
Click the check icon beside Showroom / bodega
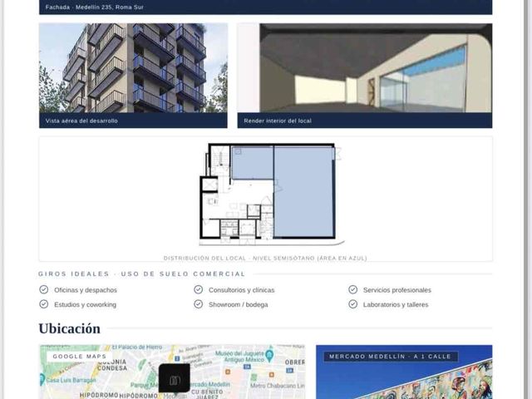[x=199, y=304]
